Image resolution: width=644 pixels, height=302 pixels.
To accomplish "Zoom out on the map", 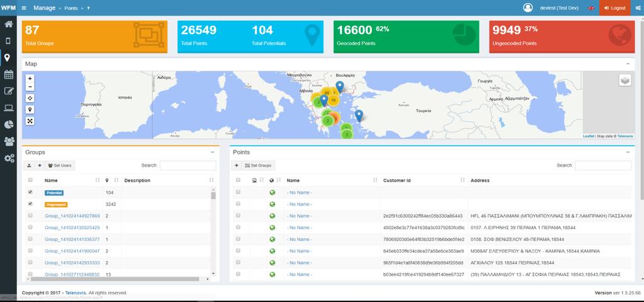I will [x=30, y=87].
